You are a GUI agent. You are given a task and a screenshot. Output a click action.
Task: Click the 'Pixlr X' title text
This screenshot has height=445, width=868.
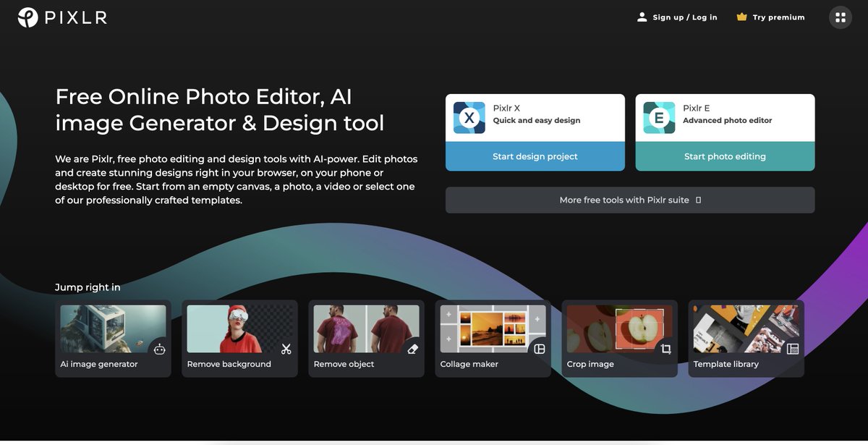(506, 109)
